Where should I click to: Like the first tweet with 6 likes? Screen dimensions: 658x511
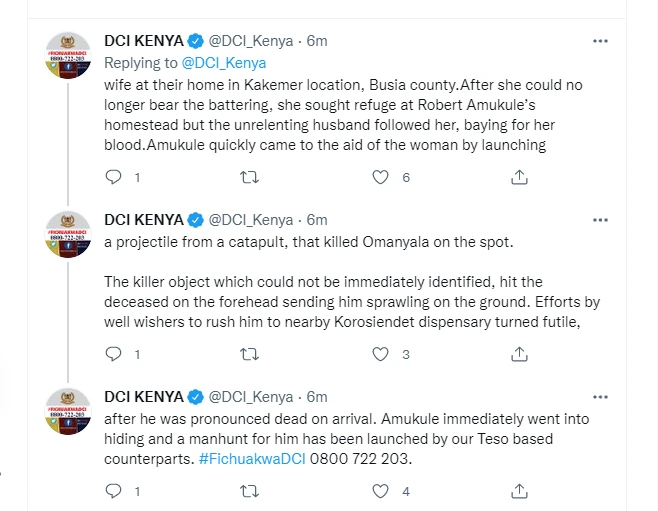(380, 177)
